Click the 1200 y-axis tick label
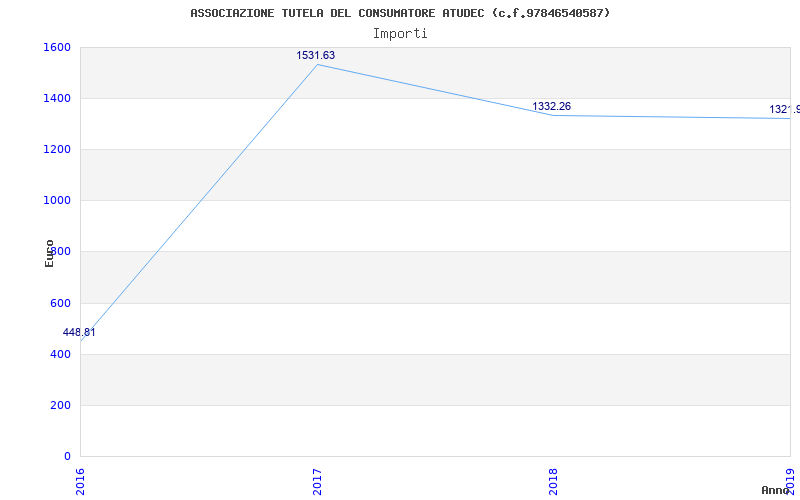Screen dimensions: 800x500 (x=57, y=149)
